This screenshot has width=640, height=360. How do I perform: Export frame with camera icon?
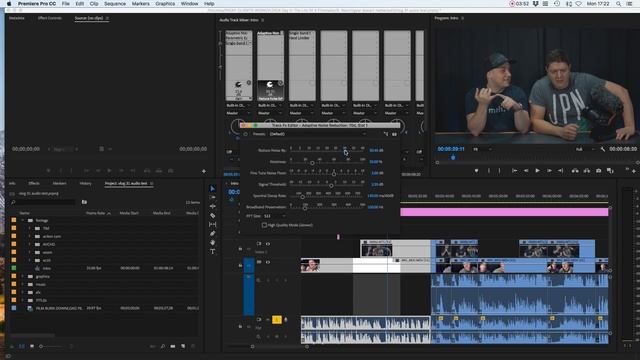598,171
